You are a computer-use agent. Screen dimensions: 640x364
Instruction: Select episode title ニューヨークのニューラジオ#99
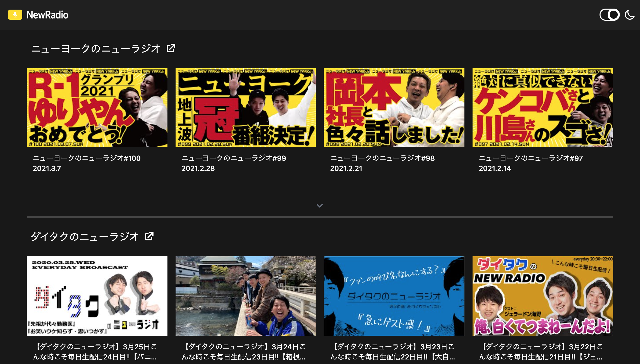[x=234, y=158]
